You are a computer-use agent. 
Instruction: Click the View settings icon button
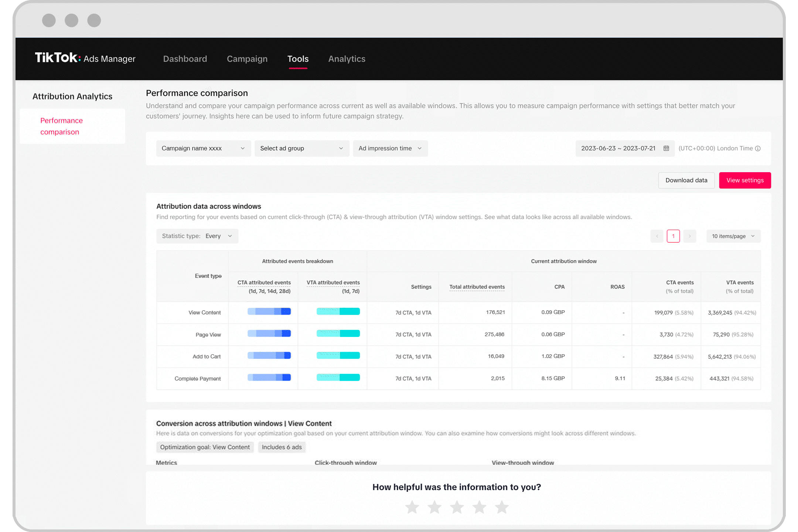point(744,180)
